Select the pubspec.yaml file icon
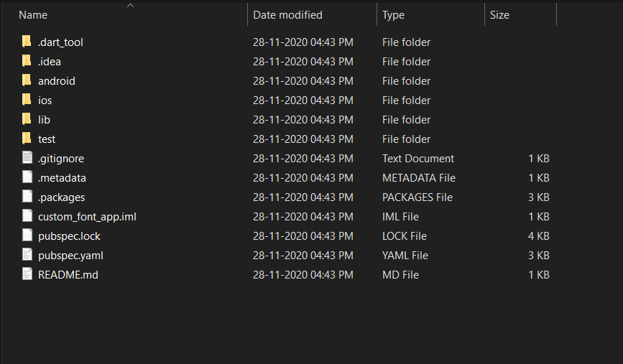This screenshot has height=364, width=623. point(27,255)
